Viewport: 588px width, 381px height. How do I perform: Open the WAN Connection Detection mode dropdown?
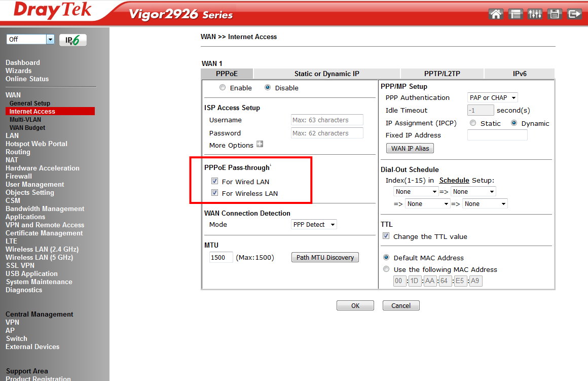[x=313, y=224]
